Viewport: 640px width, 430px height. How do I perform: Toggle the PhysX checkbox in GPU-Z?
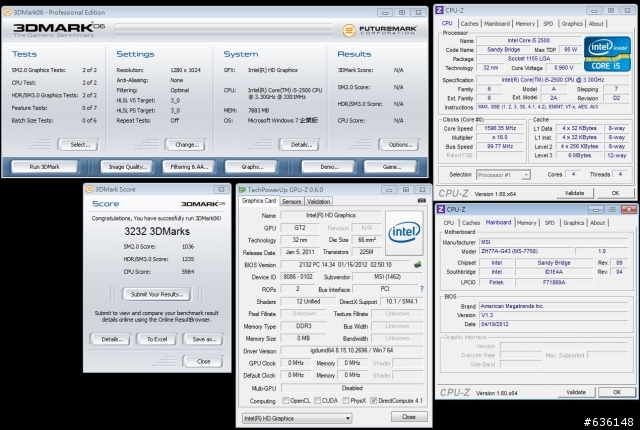[x=346, y=401]
